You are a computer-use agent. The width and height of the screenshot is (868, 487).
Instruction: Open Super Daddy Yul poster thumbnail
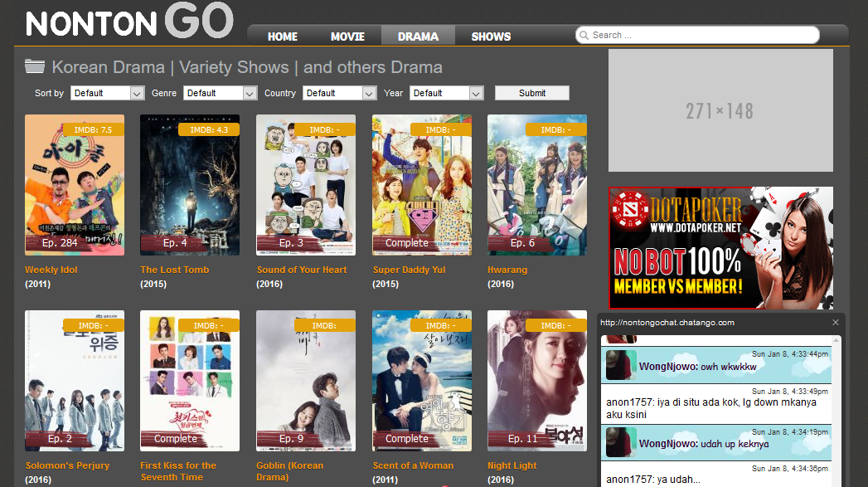coord(422,185)
